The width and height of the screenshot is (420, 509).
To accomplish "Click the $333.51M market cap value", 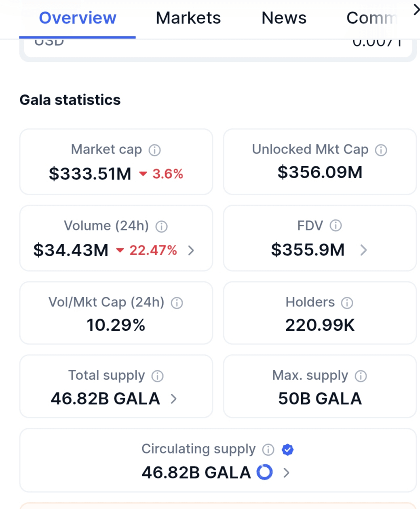I will click(90, 174).
